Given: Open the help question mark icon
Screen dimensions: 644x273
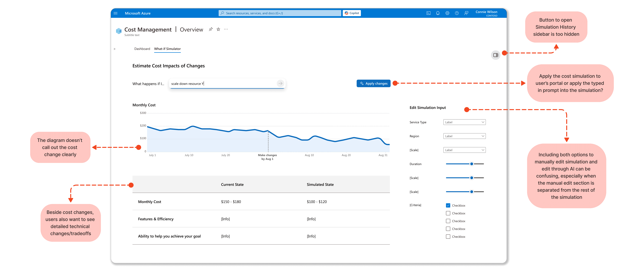Looking at the screenshot, I should (x=457, y=13).
